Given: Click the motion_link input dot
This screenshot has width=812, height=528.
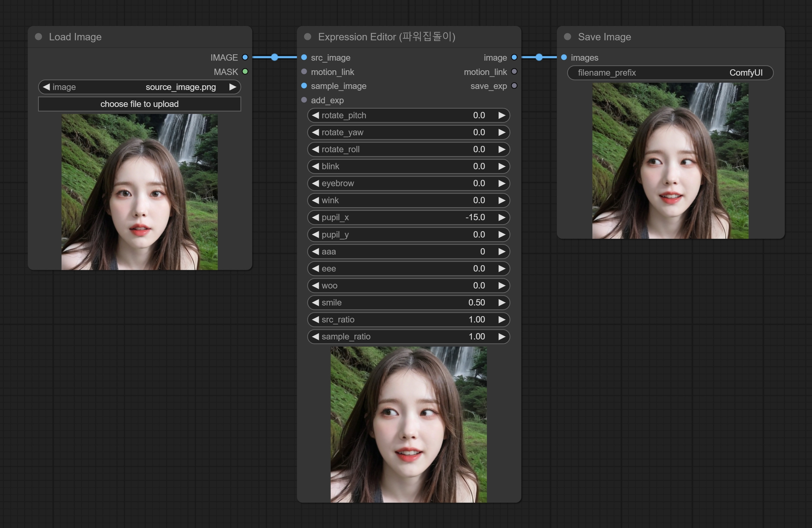Looking at the screenshot, I should [x=304, y=72].
